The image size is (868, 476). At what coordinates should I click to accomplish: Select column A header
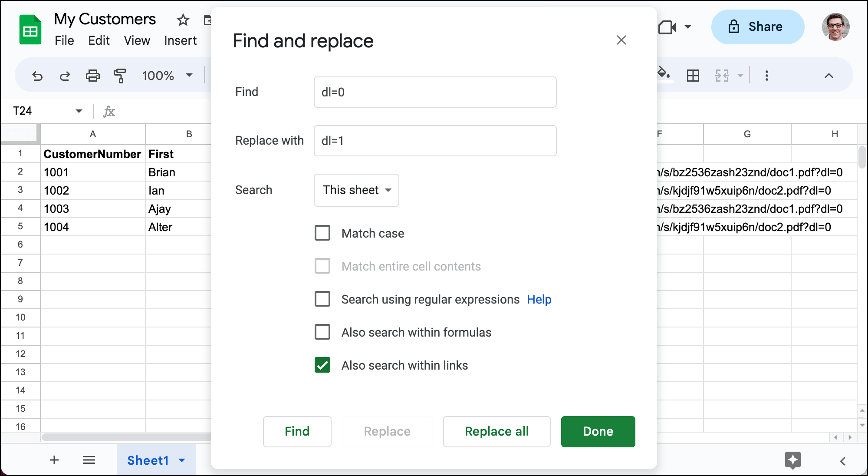point(92,134)
